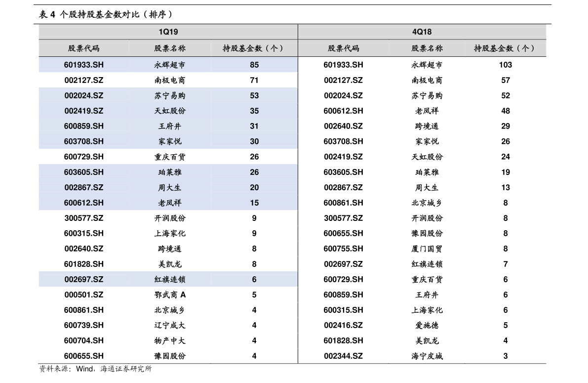Select 1Q19 stock name 跨境通

[170, 249]
